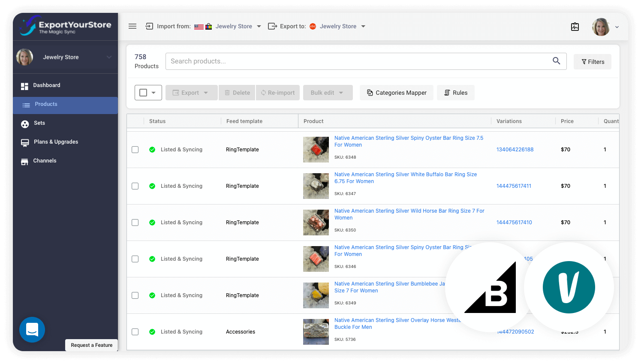Click the Plans & Upgrades icon

click(25, 143)
